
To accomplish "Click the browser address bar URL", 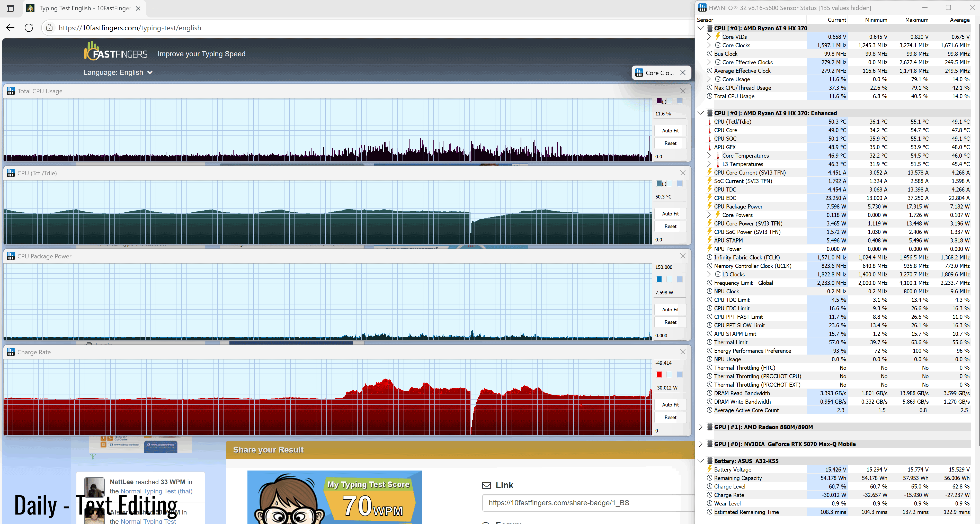I will [130, 28].
